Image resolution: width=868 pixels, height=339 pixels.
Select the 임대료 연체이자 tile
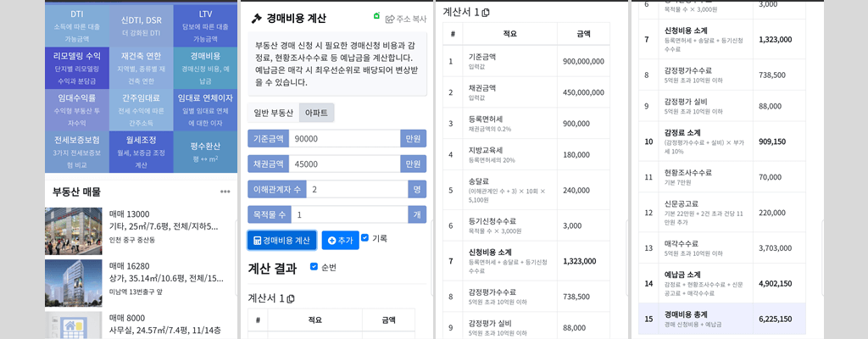pyautogui.click(x=205, y=109)
